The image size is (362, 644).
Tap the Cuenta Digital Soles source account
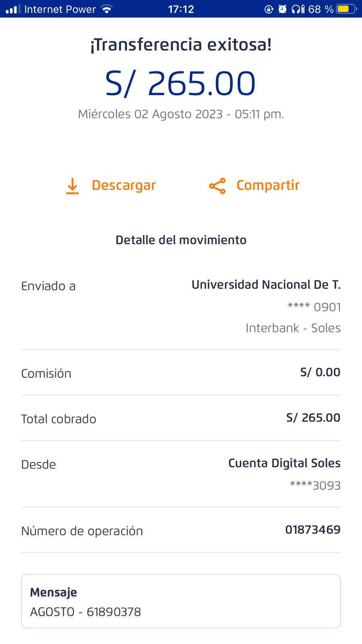[x=284, y=463]
